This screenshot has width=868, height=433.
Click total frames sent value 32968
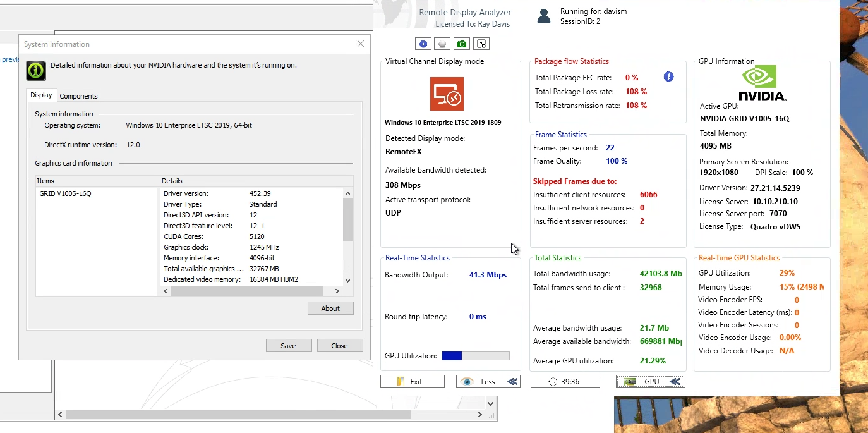(651, 288)
